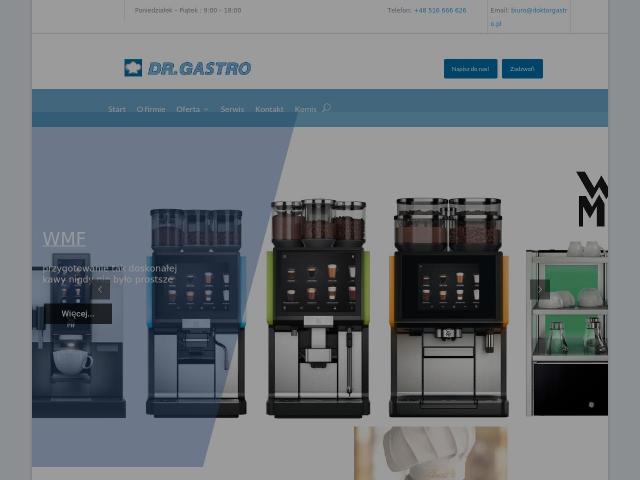Call the phone number +48 510 666 626
Viewport: 640px width, 480px height.
(440, 11)
